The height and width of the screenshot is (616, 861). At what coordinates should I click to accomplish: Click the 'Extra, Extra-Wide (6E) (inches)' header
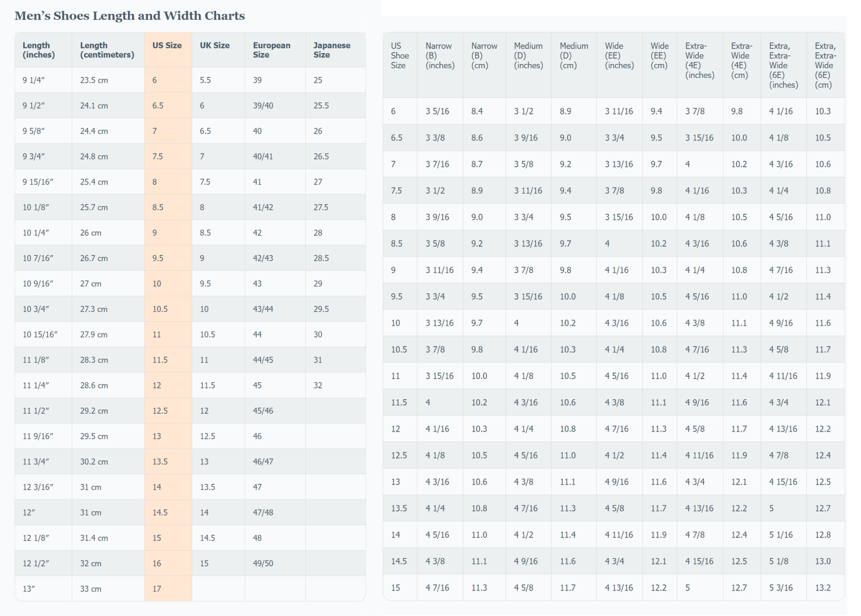tap(783, 65)
